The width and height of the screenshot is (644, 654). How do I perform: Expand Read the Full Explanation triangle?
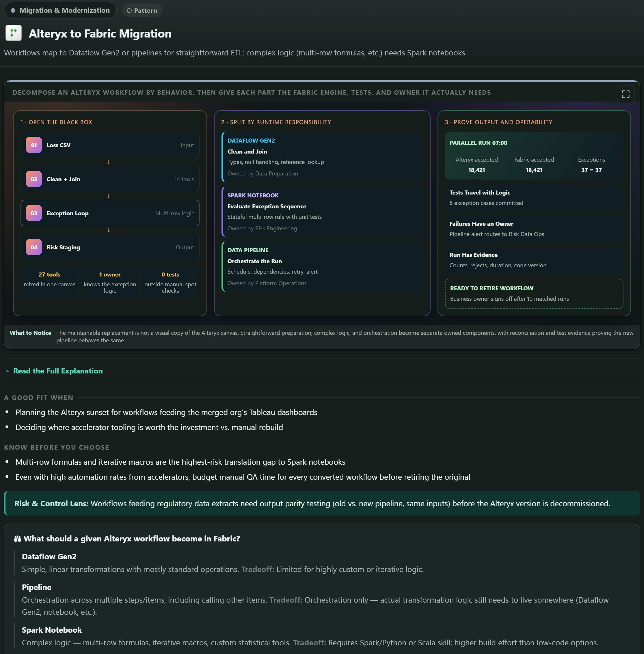[x=8, y=371]
